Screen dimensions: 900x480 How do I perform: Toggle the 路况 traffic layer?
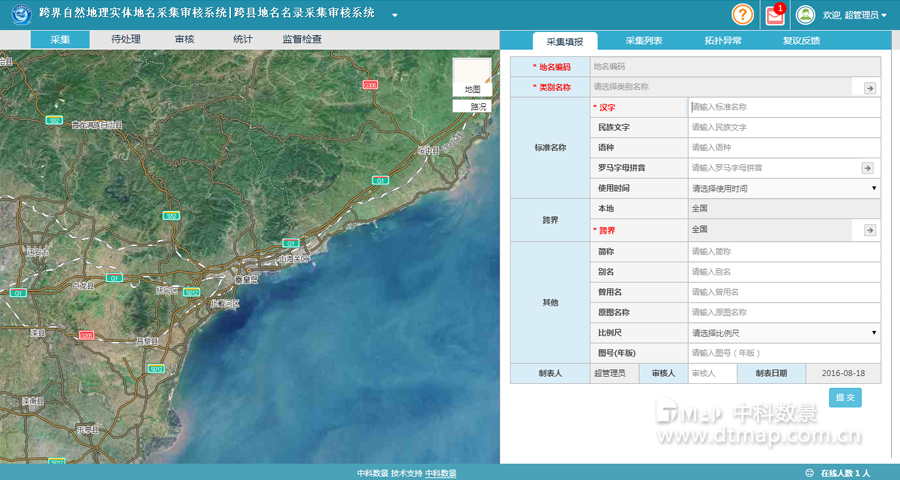click(472, 106)
